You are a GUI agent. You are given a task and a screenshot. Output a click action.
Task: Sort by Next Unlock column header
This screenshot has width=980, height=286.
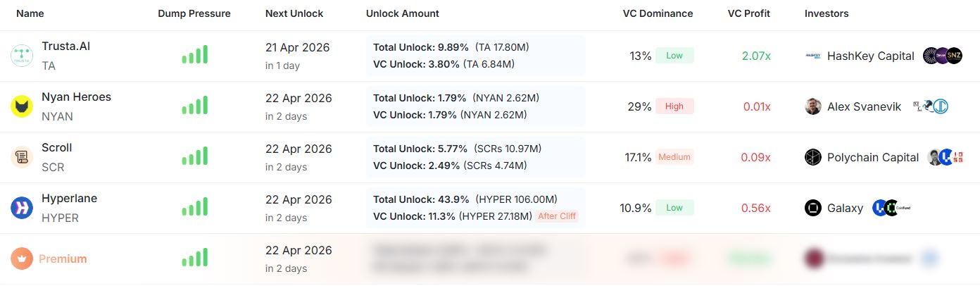click(294, 13)
